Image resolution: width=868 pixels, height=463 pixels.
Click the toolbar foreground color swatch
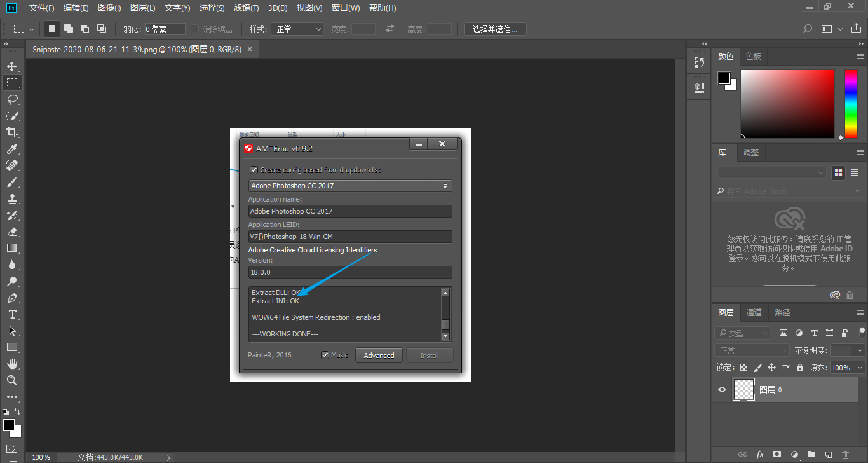click(9, 424)
